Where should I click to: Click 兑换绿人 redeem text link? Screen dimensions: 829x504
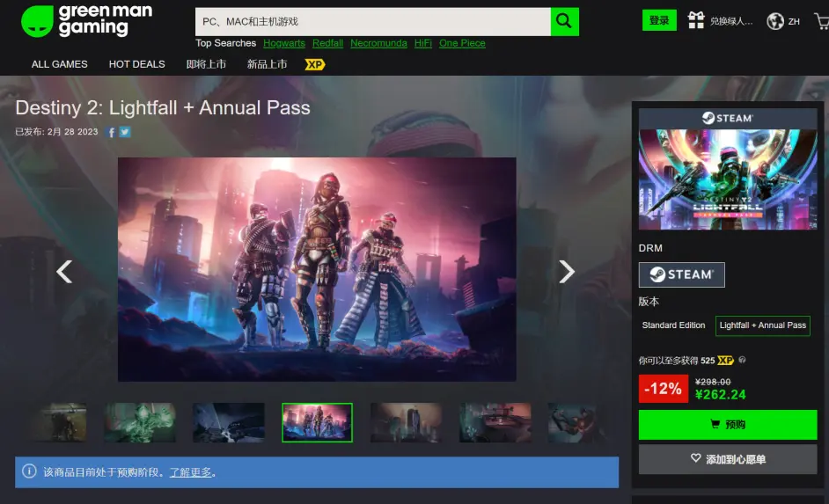731,21
